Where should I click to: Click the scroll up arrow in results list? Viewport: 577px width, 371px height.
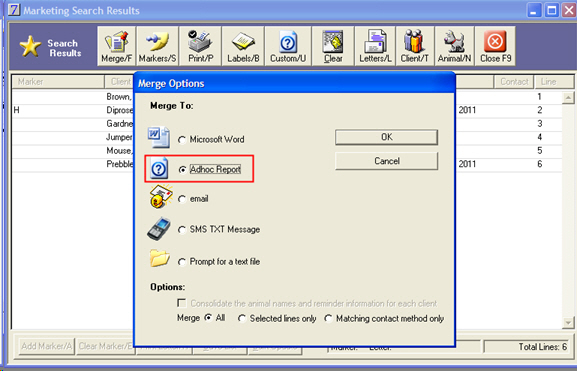click(x=568, y=98)
